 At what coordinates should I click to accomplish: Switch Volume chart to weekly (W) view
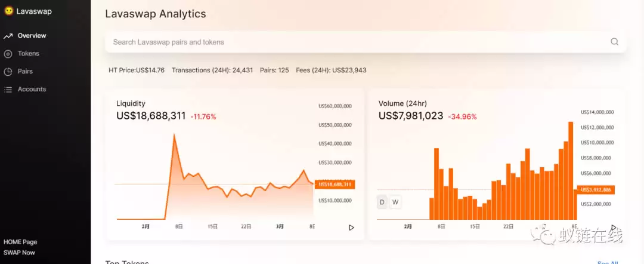(395, 202)
